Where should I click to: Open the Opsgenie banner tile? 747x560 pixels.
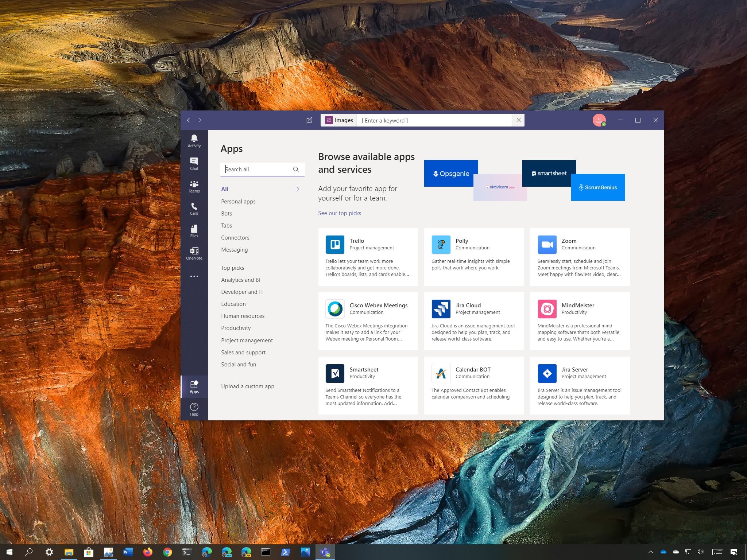point(451,174)
